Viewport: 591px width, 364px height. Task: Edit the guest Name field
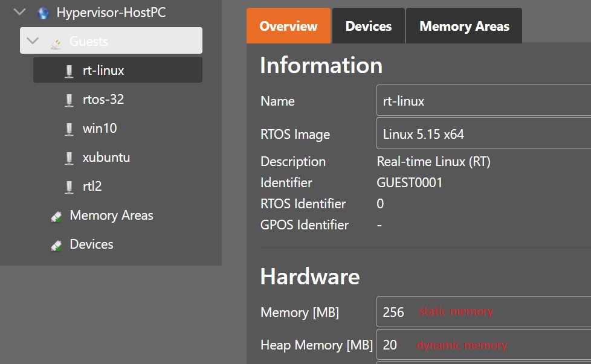coord(483,100)
